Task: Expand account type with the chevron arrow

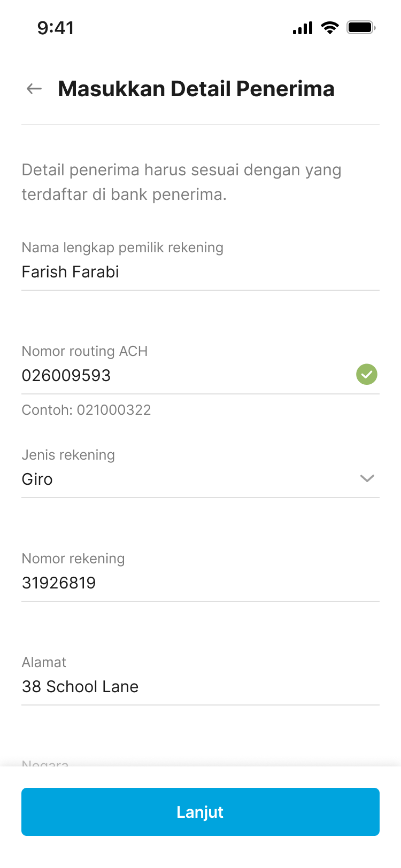Action: 367,478
